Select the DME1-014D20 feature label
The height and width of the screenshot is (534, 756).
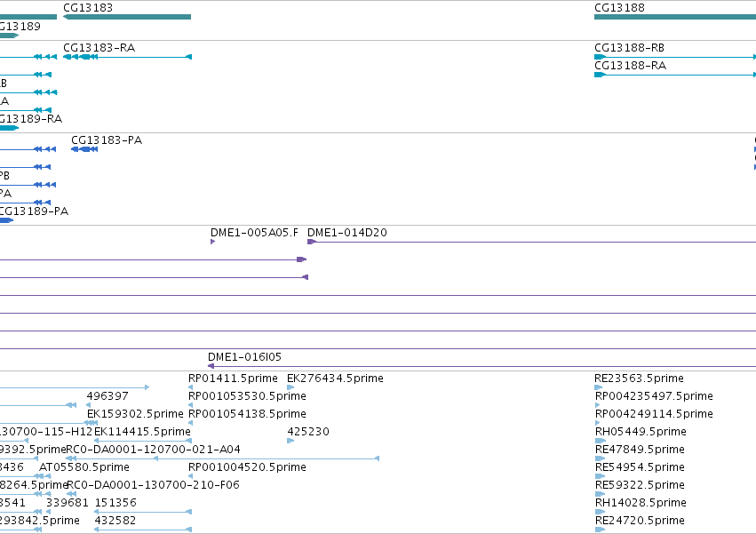click(x=347, y=233)
